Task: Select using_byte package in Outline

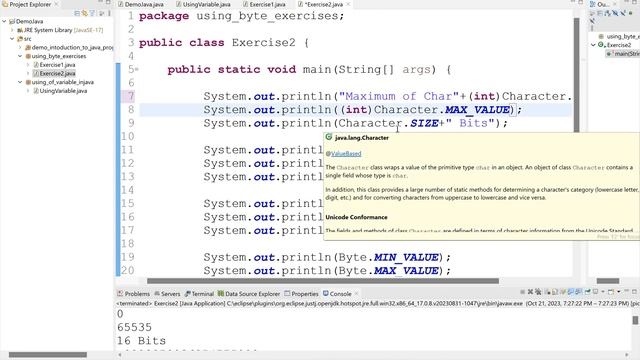Action: point(620,36)
